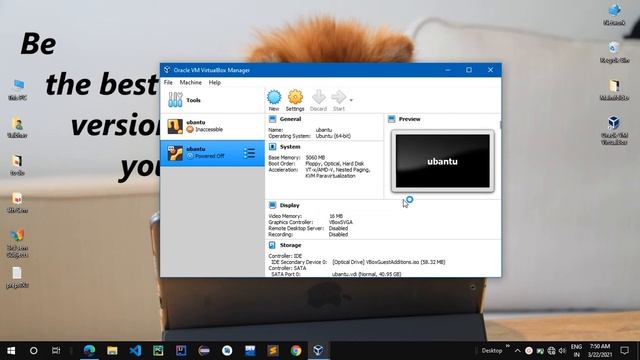The width and height of the screenshot is (640, 360).
Task: Click the Display section header
Action: (x=289, y=205)
